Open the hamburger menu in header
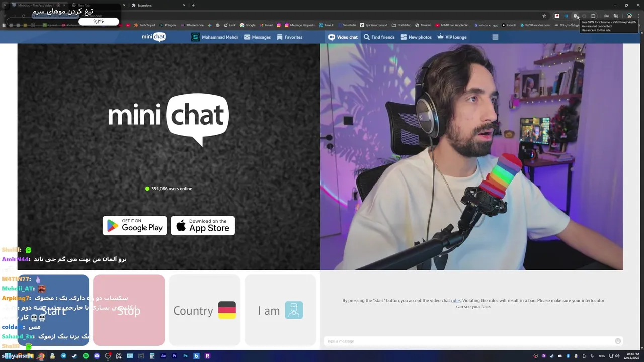 click(x=495, y=37)
